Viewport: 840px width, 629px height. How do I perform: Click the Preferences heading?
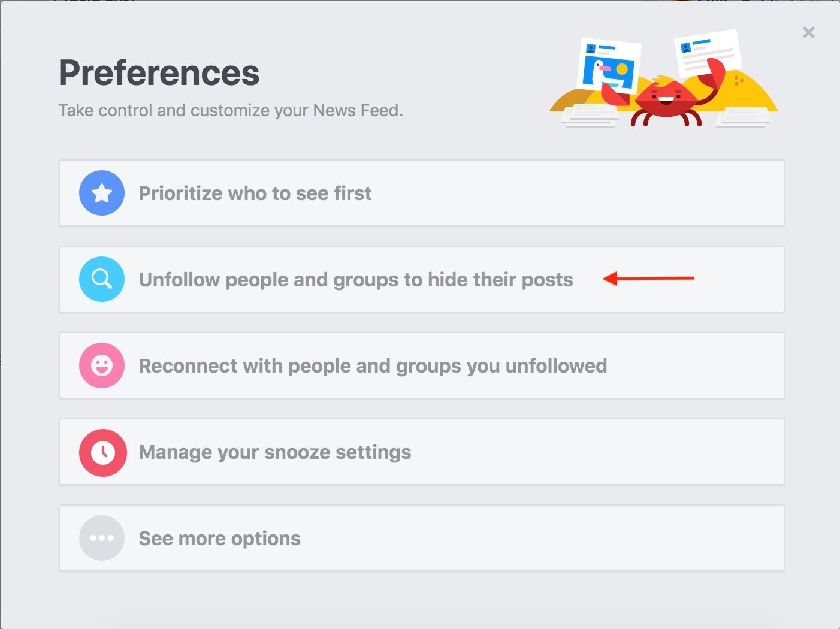pos(159,72)
